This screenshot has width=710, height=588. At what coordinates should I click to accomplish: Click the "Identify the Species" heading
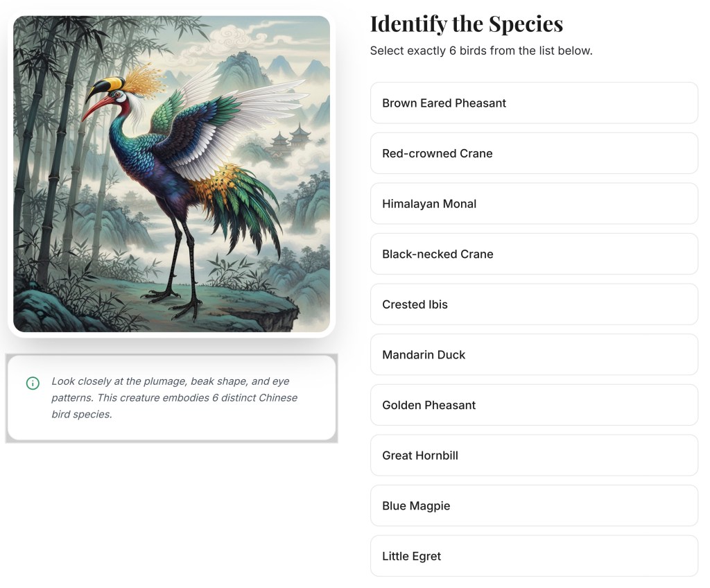[466, 24]
